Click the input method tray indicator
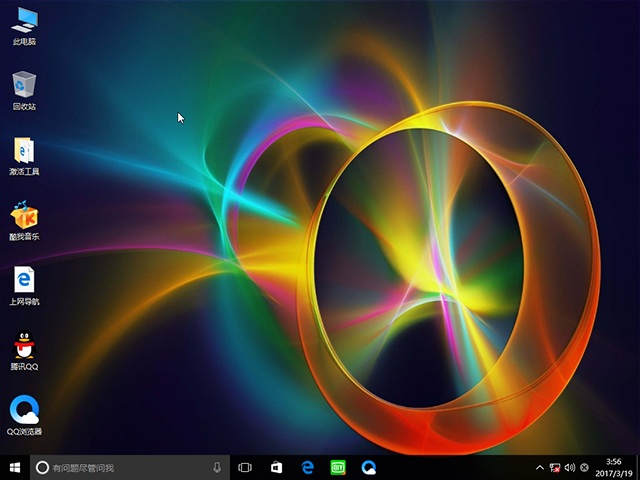 point(584,467)
